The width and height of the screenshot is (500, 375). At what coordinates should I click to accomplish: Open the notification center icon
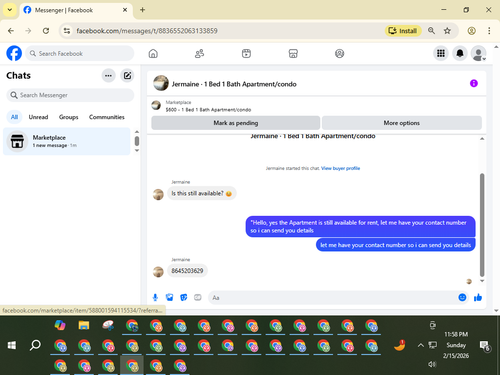pos(484,346)
